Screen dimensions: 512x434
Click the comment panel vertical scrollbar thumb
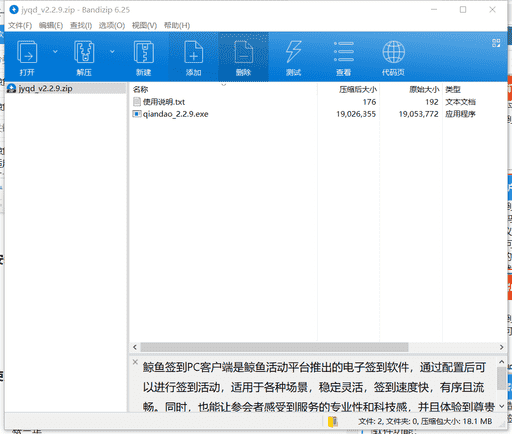(x=502, y=378)
